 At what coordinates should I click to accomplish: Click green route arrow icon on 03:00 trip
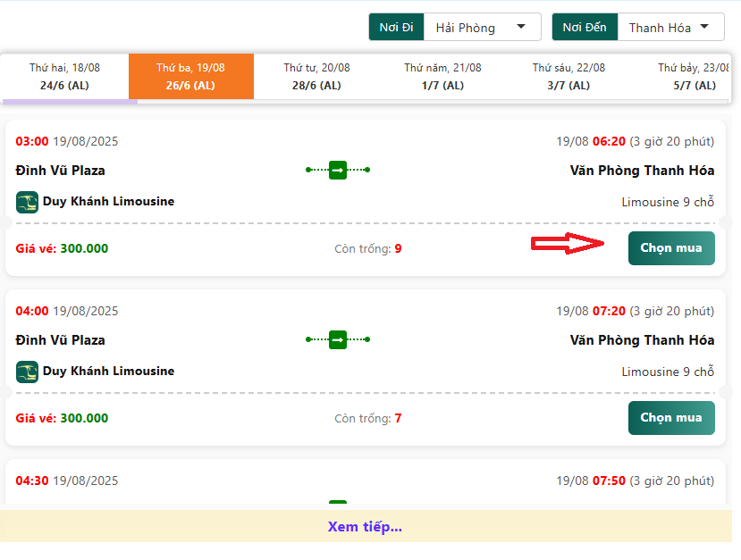pos(337,170)
